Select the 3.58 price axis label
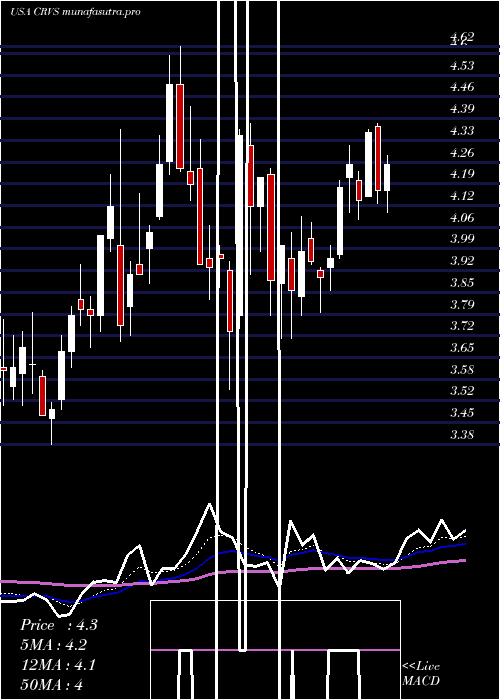 (462, 370)
